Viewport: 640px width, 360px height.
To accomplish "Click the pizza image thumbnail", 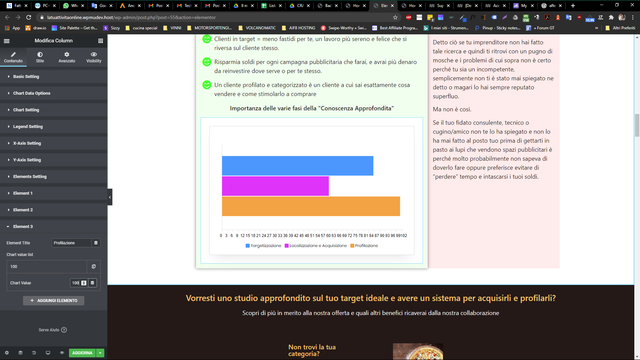I will click(418, 351).
